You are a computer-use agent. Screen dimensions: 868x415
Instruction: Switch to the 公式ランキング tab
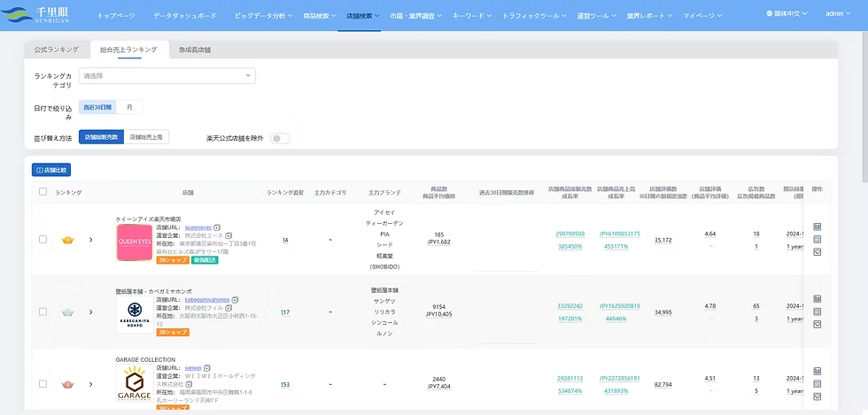point(57,50)
